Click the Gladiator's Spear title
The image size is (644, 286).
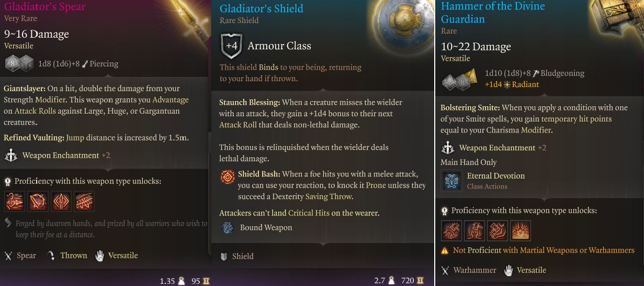pyautogui.click(x=45, y=7)
